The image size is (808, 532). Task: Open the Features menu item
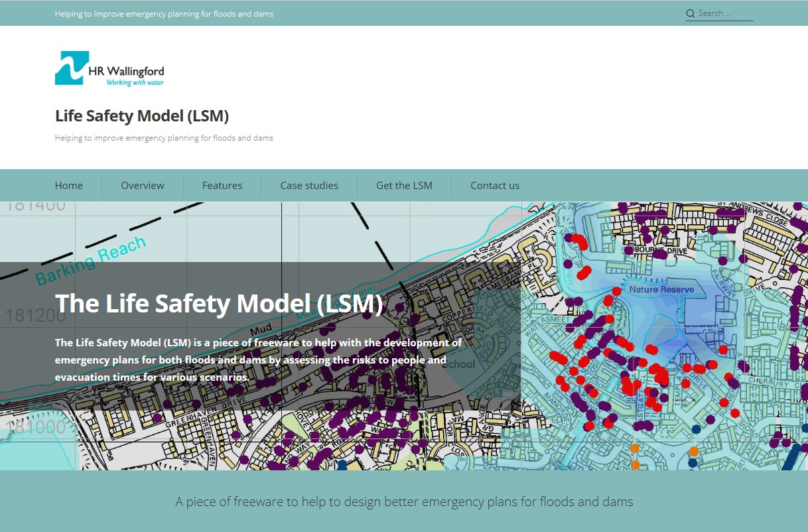click(x=222, y=186)
